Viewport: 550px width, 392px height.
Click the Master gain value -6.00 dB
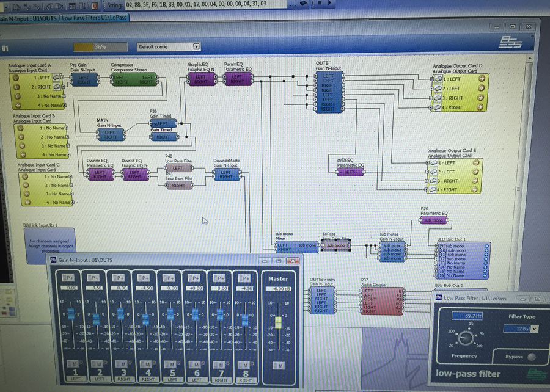pyautogui.click(x=279, y=289)
